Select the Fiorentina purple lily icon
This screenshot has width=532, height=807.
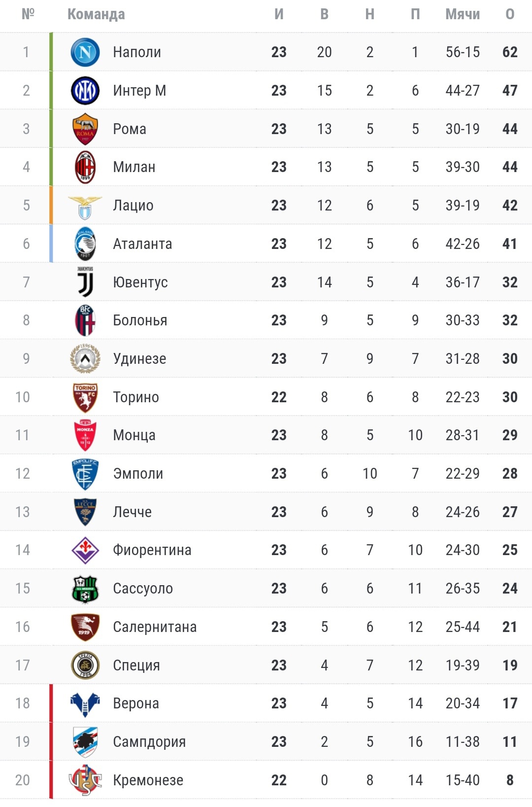pos(85,550)
